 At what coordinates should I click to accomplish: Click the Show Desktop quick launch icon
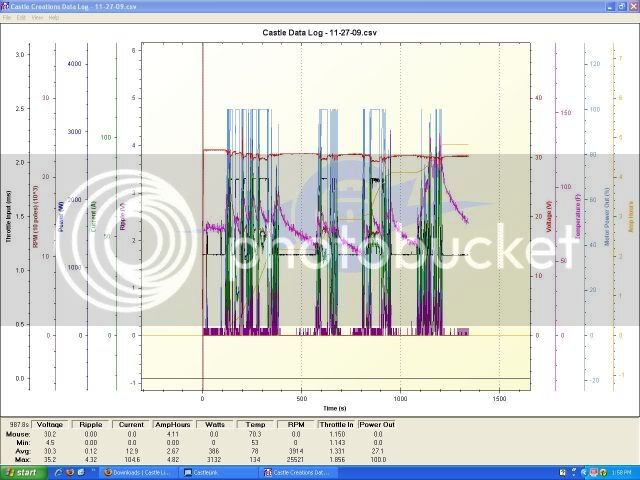click(81, 473)
